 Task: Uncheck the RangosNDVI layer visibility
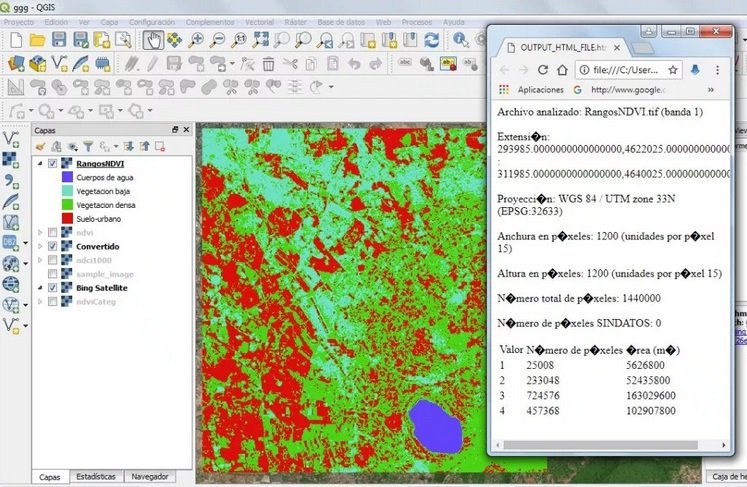click(52, 163)
